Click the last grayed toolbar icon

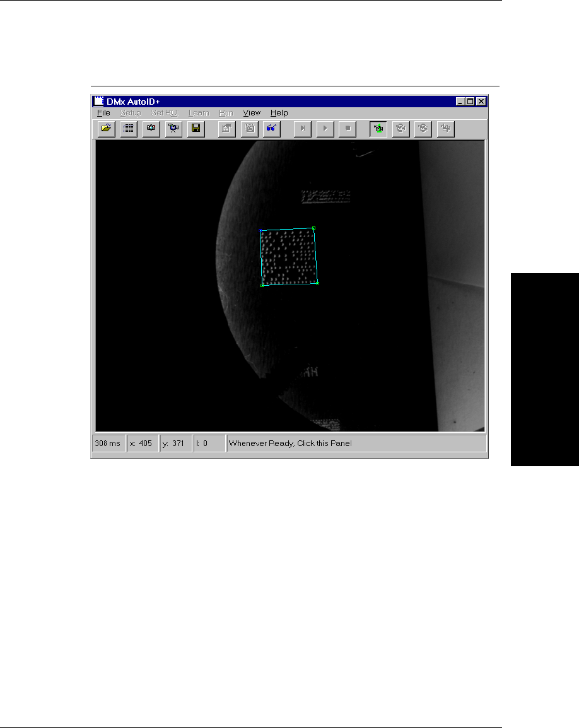click(446, 129)
